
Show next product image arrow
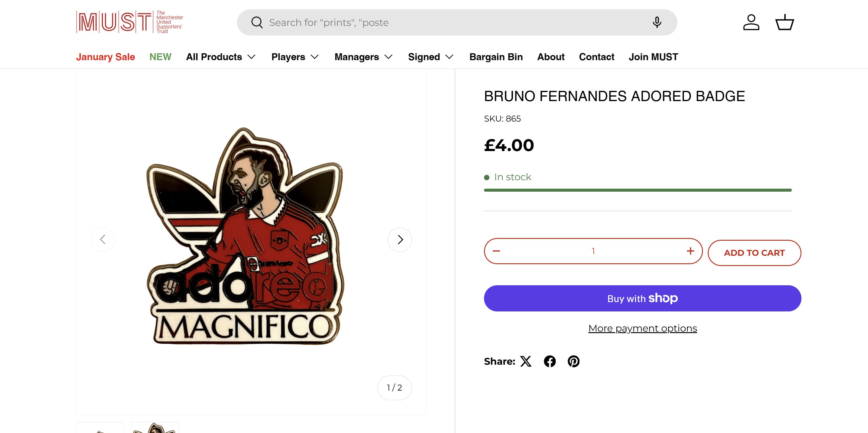[x=400, y=240]
